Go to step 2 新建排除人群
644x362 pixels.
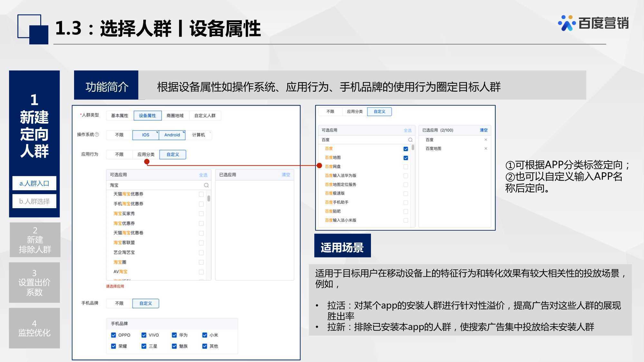(x=35, y=240)
